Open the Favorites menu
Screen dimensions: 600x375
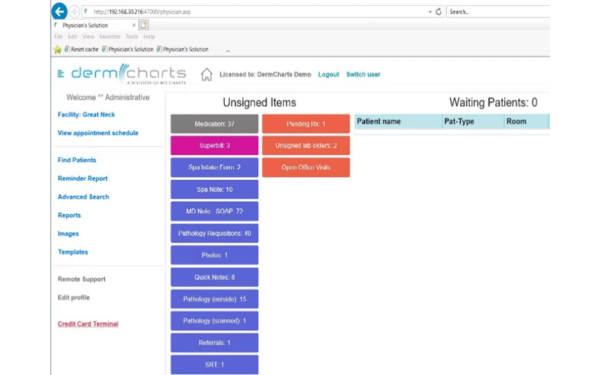(x=109, y=37)
